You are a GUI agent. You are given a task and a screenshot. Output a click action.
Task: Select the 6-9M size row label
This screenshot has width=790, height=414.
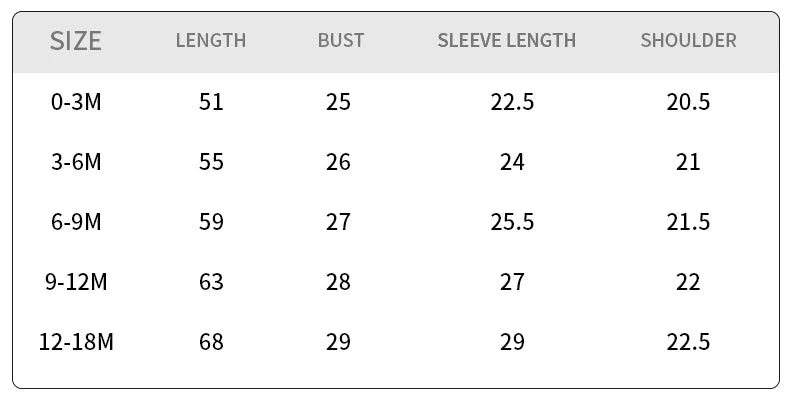click(76, 222)
